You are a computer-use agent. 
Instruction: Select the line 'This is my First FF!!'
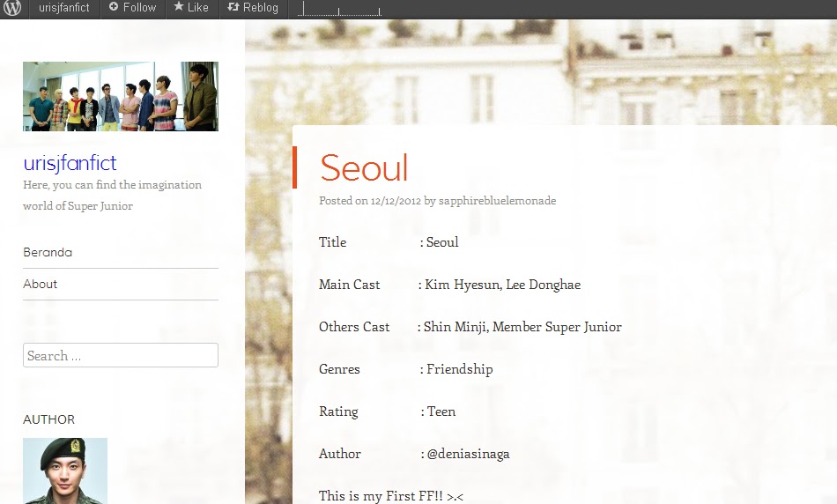point(381,496)
